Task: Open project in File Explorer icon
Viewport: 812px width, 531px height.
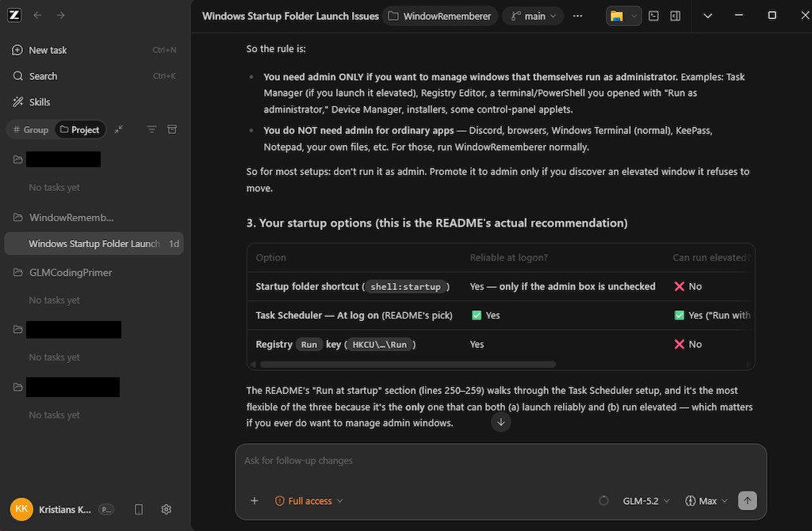Action: [616, 16]
